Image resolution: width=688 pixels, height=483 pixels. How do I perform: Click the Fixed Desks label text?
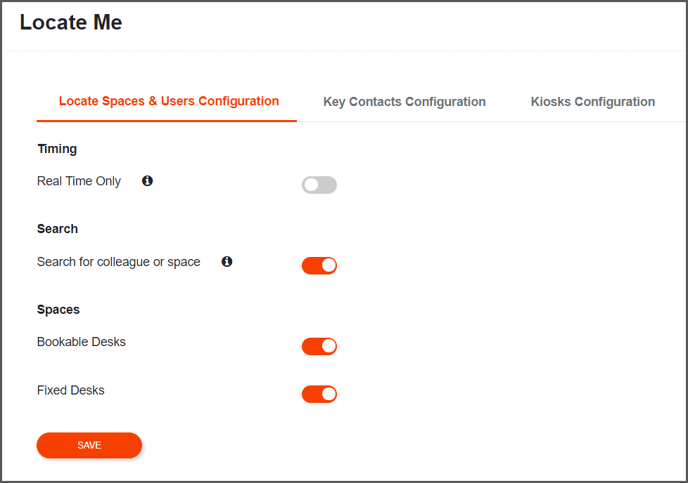point(71,390)
